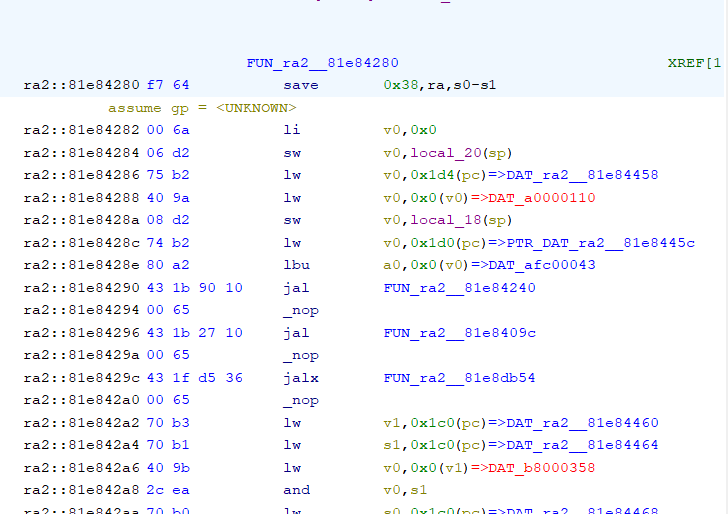This screenshot has width=728, height=514.
Task: Select bytes 43 1b 27 10
Action: tap(195, 333)
